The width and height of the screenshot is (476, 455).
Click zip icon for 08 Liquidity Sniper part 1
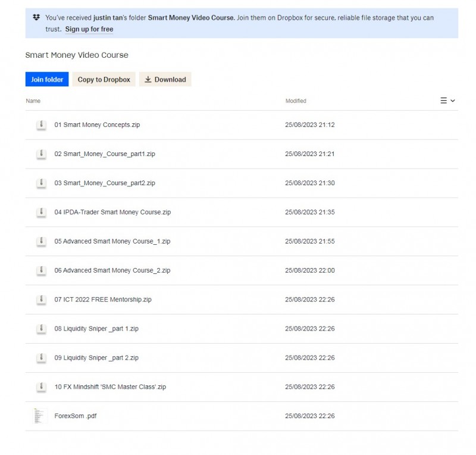pyautogui.click(x=41, y=329)
